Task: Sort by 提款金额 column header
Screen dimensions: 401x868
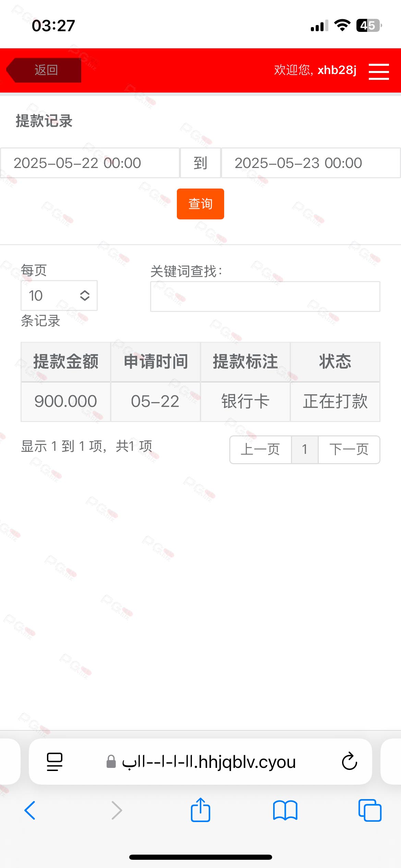Action: [x=66, y=362]
